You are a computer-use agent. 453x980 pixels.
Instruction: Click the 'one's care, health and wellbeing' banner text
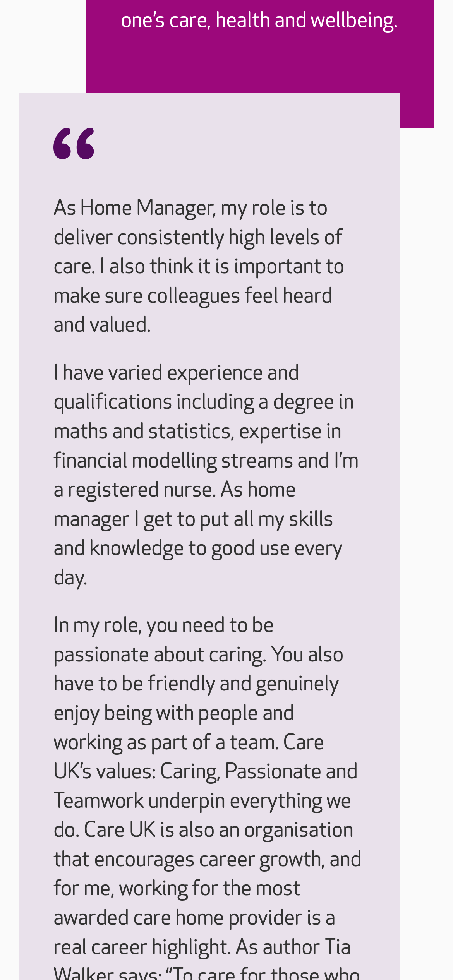(259, 20)
